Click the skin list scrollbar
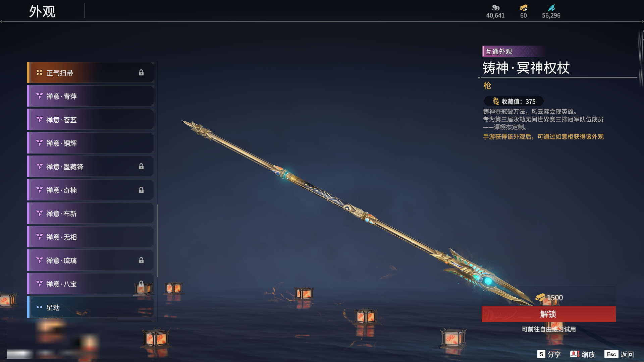644x362 pixels. pyautogui.click(x=158, y=241)
